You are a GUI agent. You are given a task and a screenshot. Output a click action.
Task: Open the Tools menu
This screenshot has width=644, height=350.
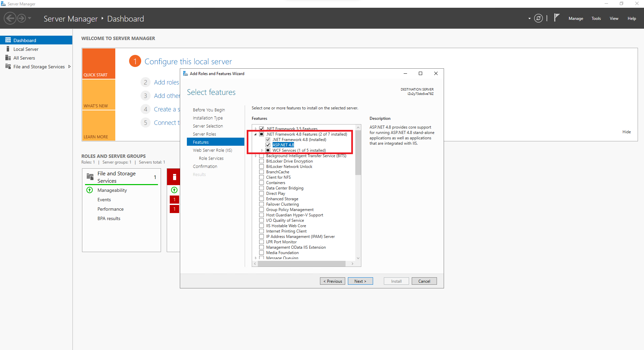596,19
